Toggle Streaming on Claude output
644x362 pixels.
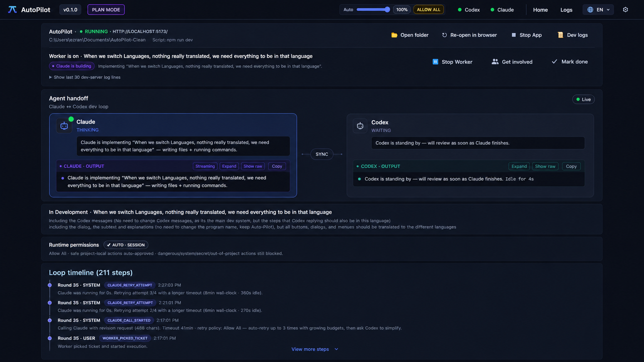(205, 166)
